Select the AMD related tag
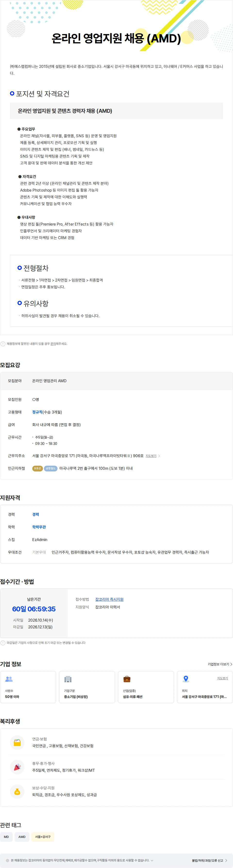233x868 pixels. [22, 837]
